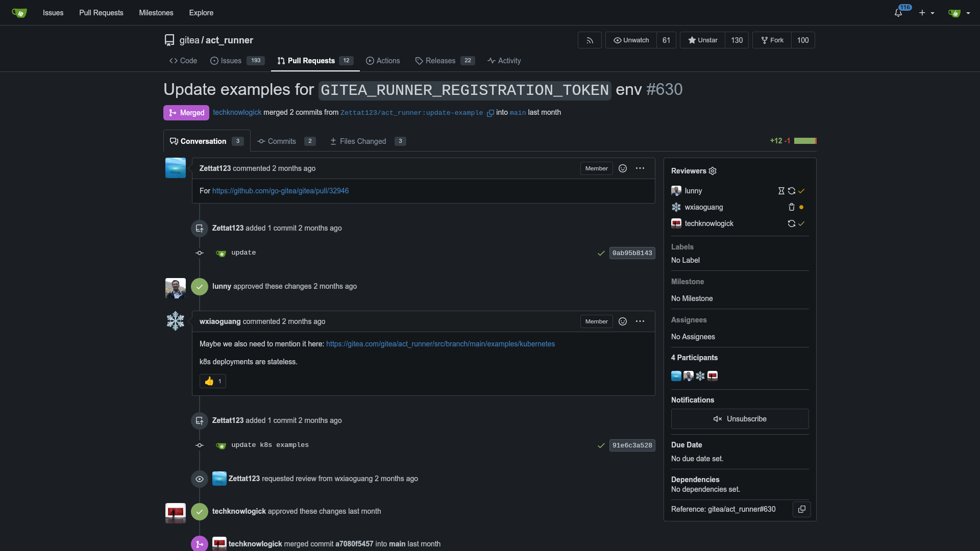This screenshot has width=980, height=551.
Task: Toggle the thumbs up reaction
Action: (x=213, y=381)
